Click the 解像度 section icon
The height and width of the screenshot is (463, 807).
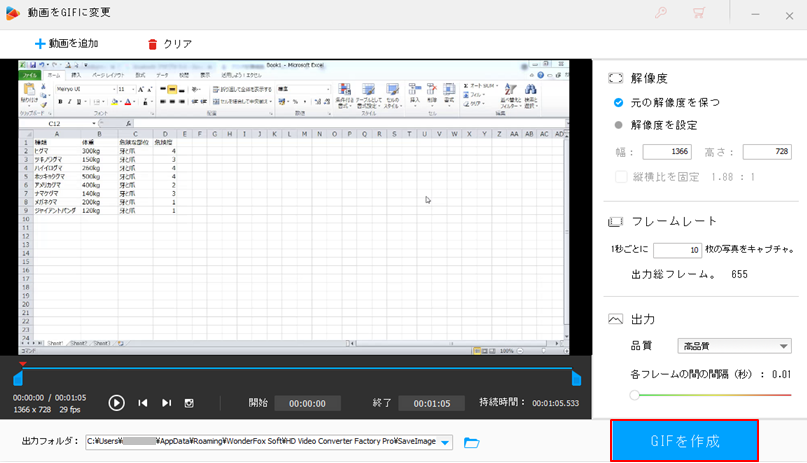click(x=616, y=78)
